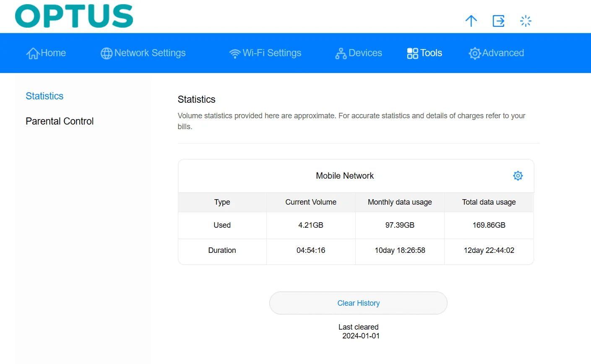Go to the Home tab
This screenshot has height=364, width=591.
point(46,53)
